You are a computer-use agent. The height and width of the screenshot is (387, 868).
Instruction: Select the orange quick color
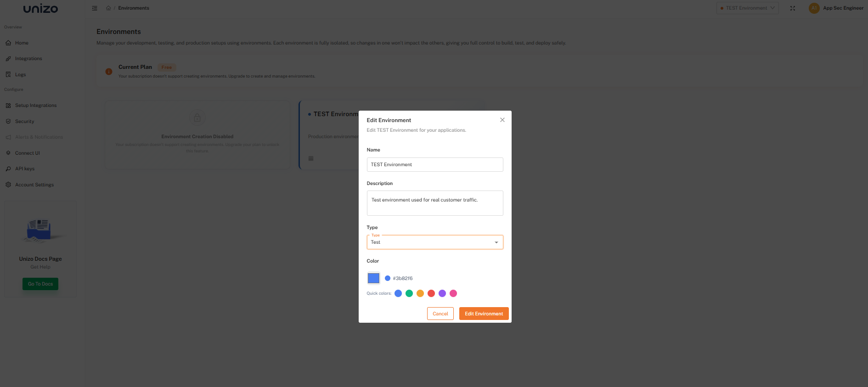[420, 293]
